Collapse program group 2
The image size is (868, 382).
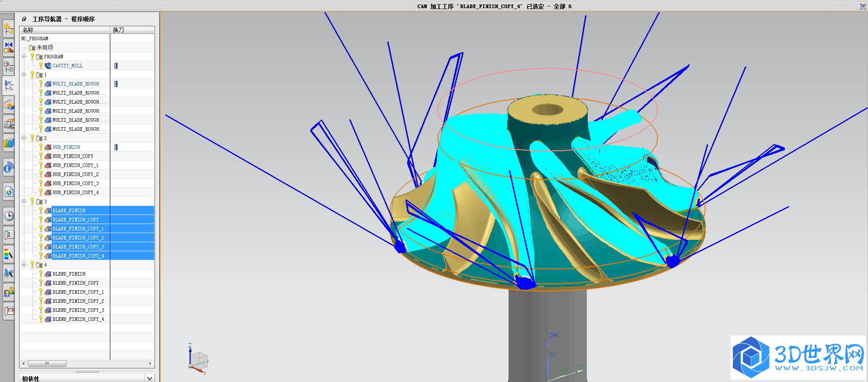24,138
